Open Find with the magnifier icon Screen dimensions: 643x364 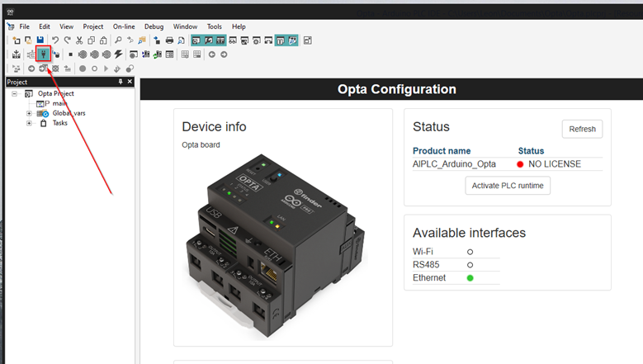tap(118, 40)
